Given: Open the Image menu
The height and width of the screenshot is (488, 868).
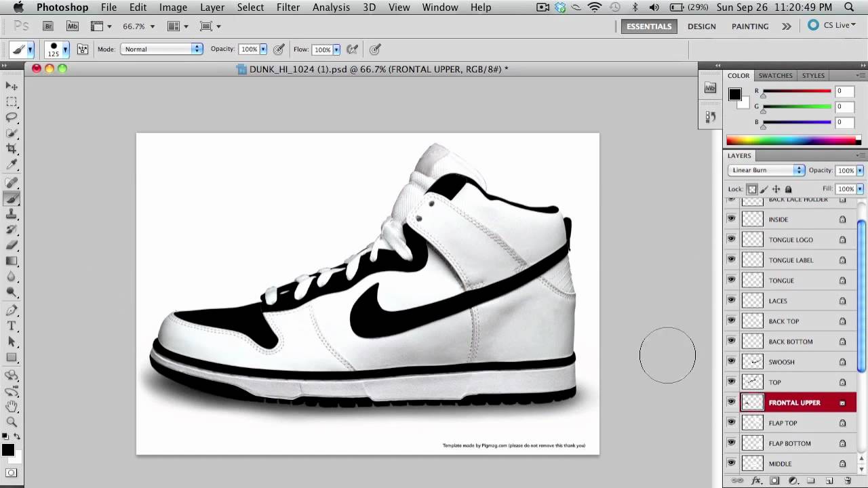Looking at the screenshot, I should pyautogui.click(x=173, y=7).
